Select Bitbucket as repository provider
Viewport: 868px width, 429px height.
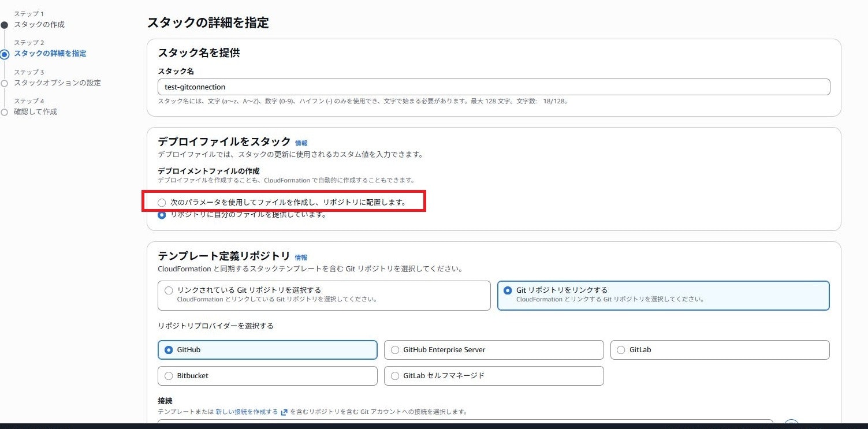267,376
